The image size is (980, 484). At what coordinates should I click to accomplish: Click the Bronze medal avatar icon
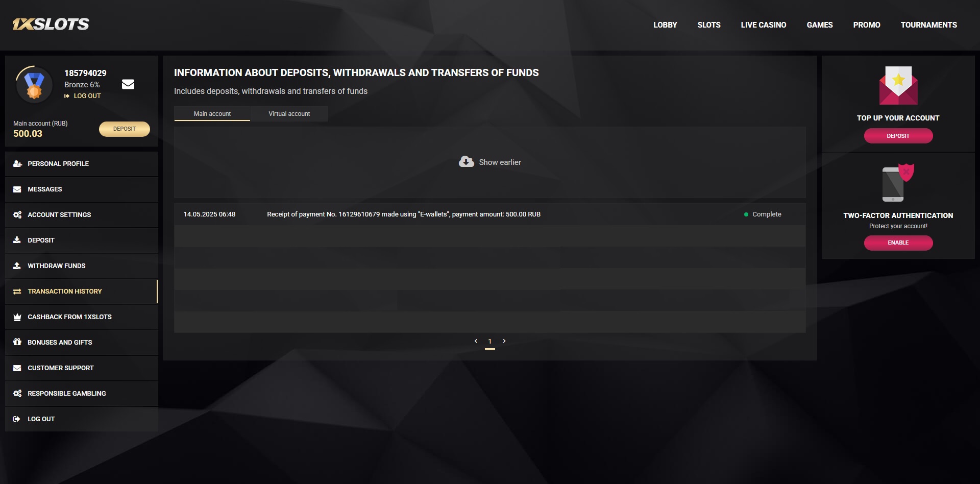tap(34, 85)
